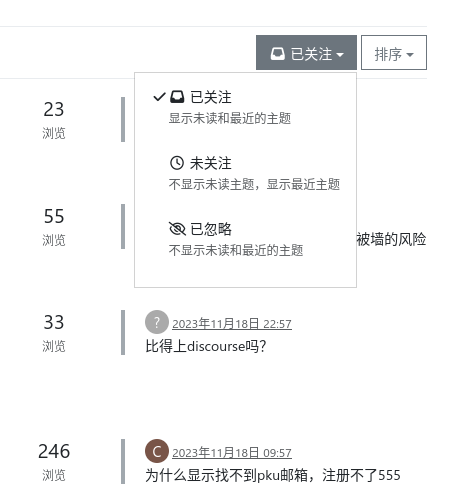459x494 pixels.
Task: Select the checked 已关注 menu item
Action: point(245,108)
